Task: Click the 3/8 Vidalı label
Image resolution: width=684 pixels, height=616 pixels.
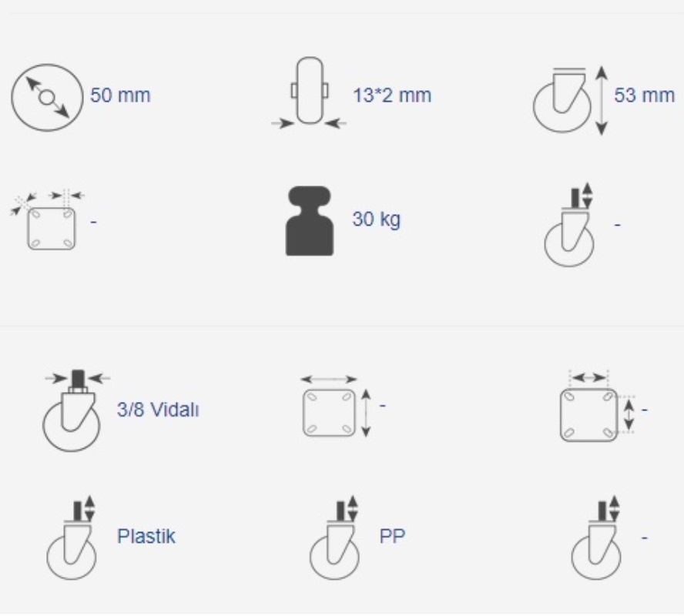Action: (x=158, y=410)
